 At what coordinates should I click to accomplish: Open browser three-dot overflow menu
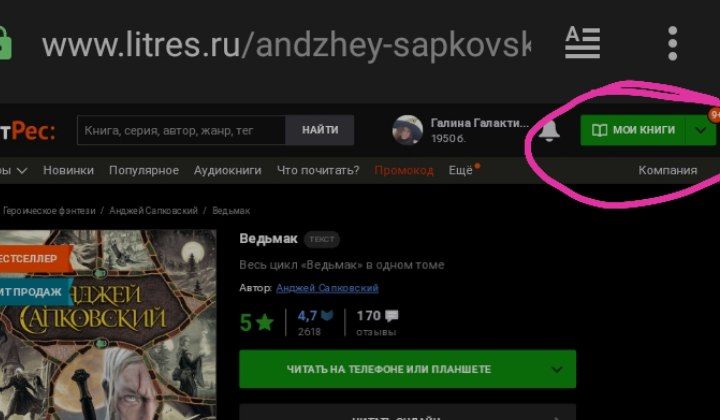click(x=672, y=44)
